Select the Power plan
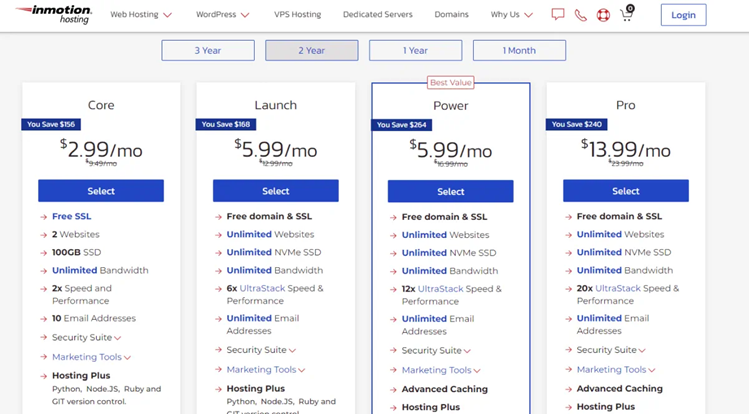 tap(450, 191)
